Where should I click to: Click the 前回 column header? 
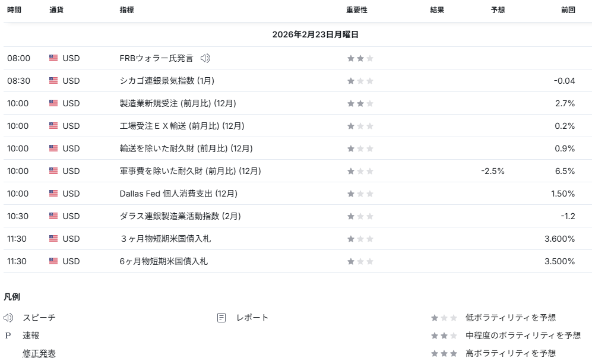568,10
